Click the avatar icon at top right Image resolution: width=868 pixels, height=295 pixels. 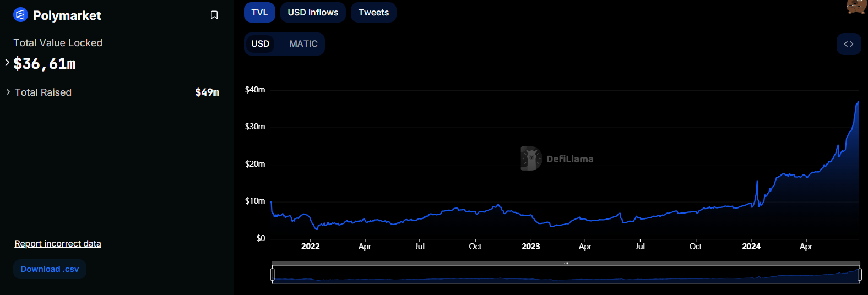pos(856,6)
